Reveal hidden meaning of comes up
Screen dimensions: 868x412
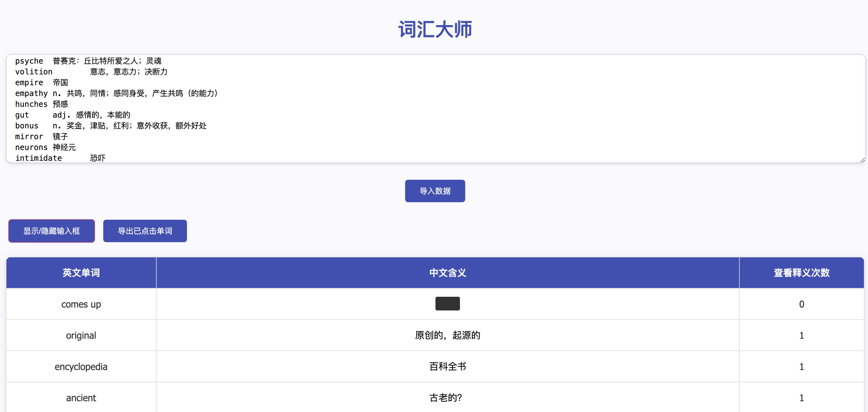[x=447, y=304]
